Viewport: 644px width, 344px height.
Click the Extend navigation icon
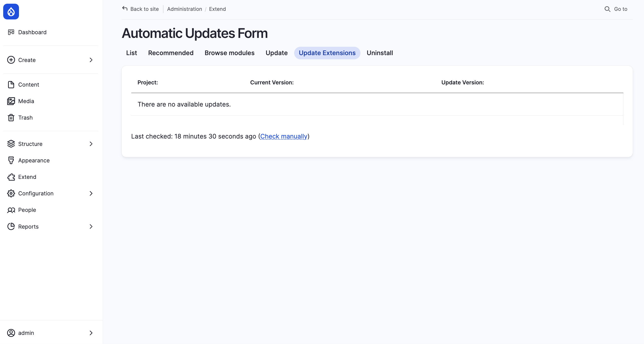click(12, 176)
